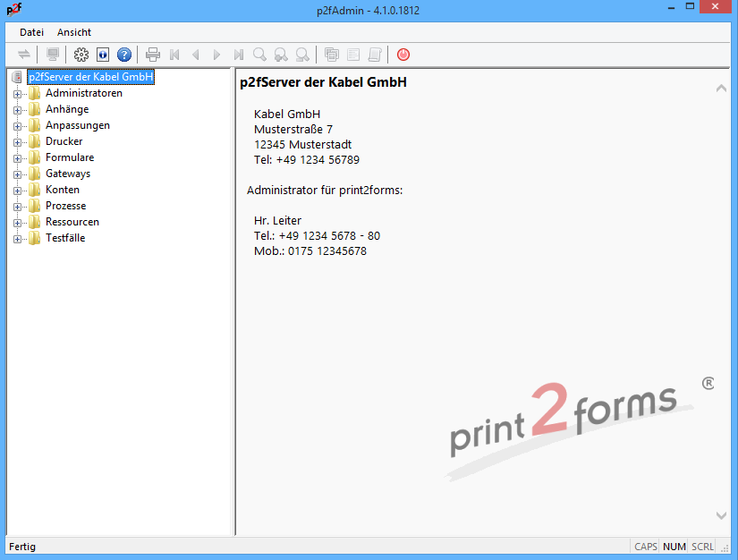Select the Formulare folder in tree
Viewport: 738px width, 560px height.
coord(70,157)
